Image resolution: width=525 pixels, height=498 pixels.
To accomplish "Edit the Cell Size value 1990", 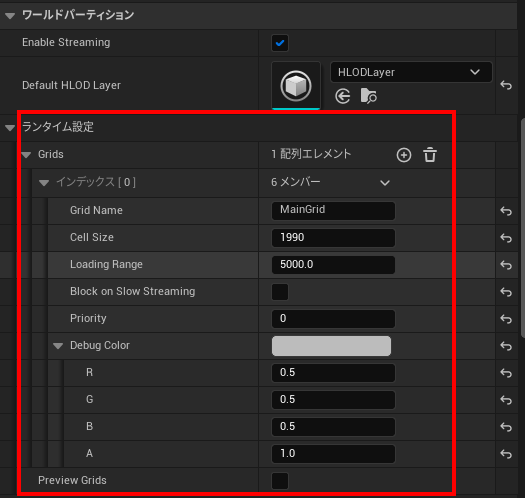I will [333, 238].
